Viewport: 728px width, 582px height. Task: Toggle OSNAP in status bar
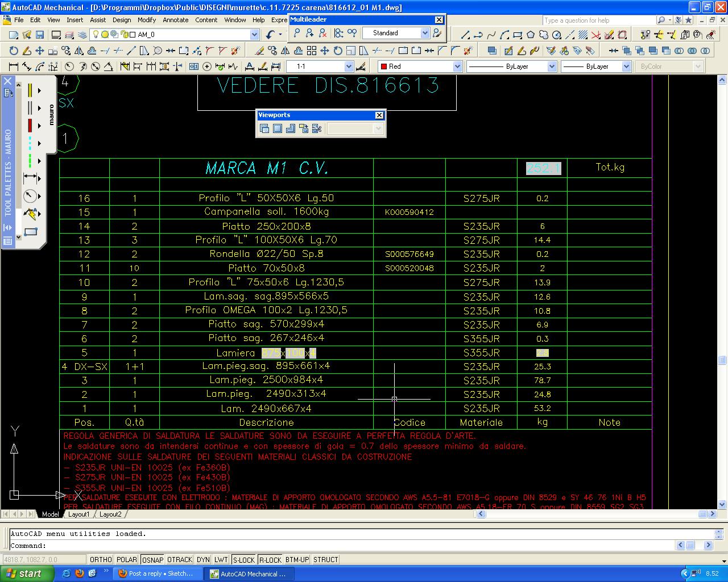(152, 560)
